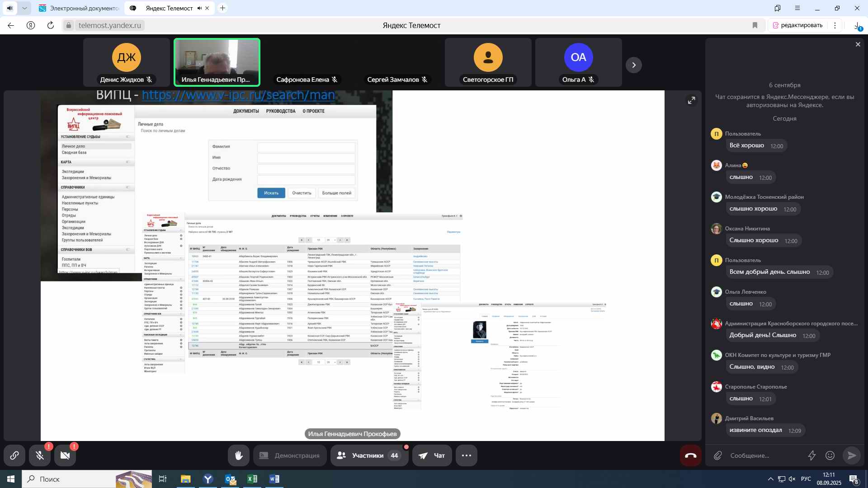Open the emoji picker in the chat input
This screenshot has height=488, width=868.
[x=830, y=455]
